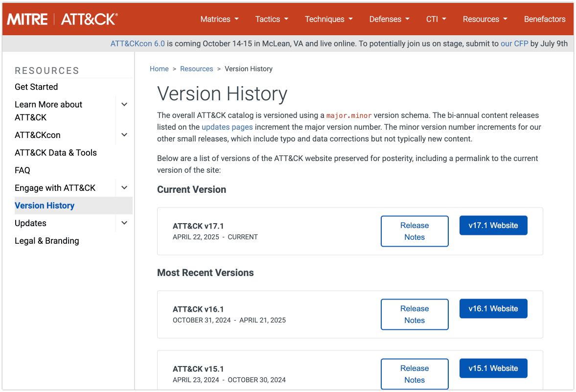Follow the 'our CFP' banner link
The height and width of the screenshot is (392, 576).
click(514, 44)
